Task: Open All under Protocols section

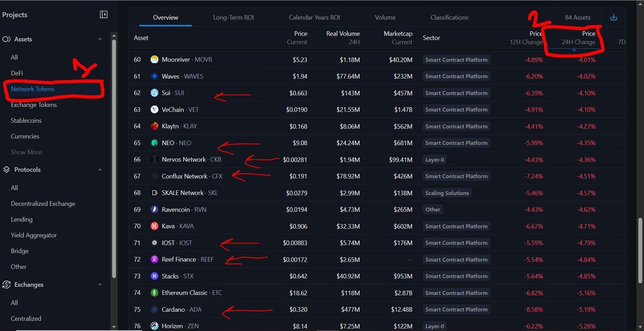Action: (14, 188)
